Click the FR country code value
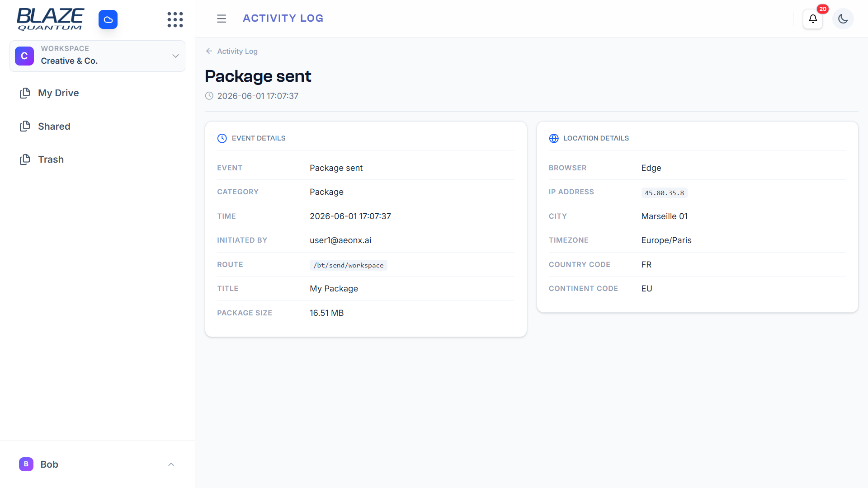 pyautogui.click(x=646, y=265)
